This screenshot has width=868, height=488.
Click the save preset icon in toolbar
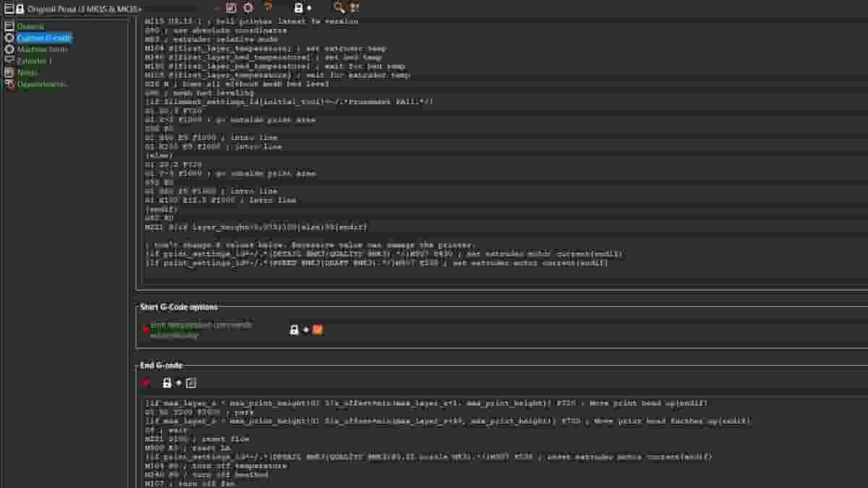231,8
